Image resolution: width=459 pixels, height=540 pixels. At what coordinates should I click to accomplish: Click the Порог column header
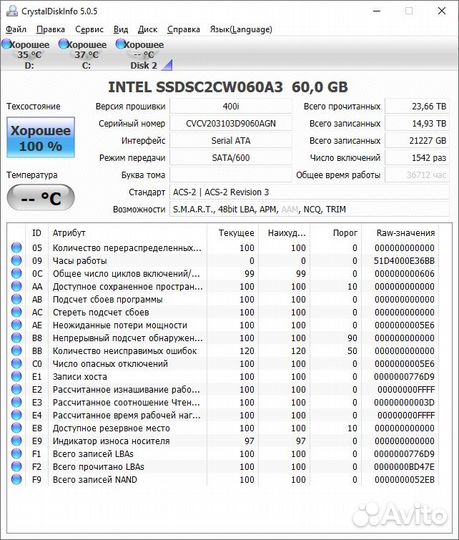pos(336,233)
